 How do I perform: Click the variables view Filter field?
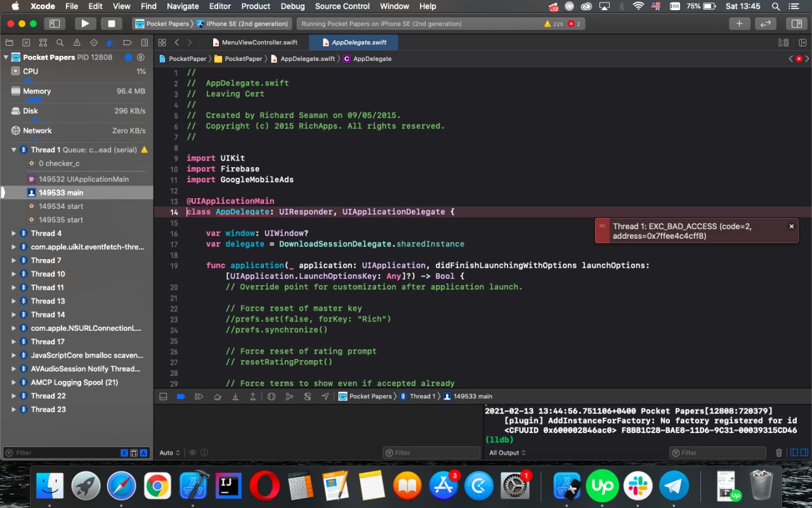(431, 453)
